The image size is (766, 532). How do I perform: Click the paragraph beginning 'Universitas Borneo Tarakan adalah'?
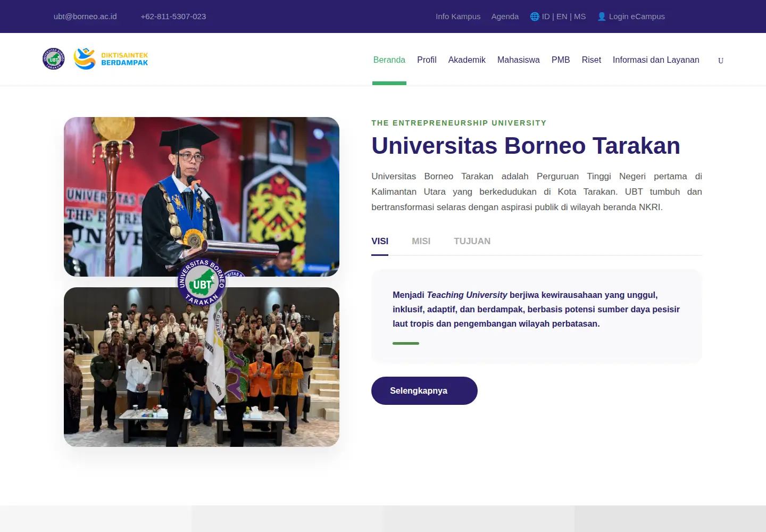(537, 192)
